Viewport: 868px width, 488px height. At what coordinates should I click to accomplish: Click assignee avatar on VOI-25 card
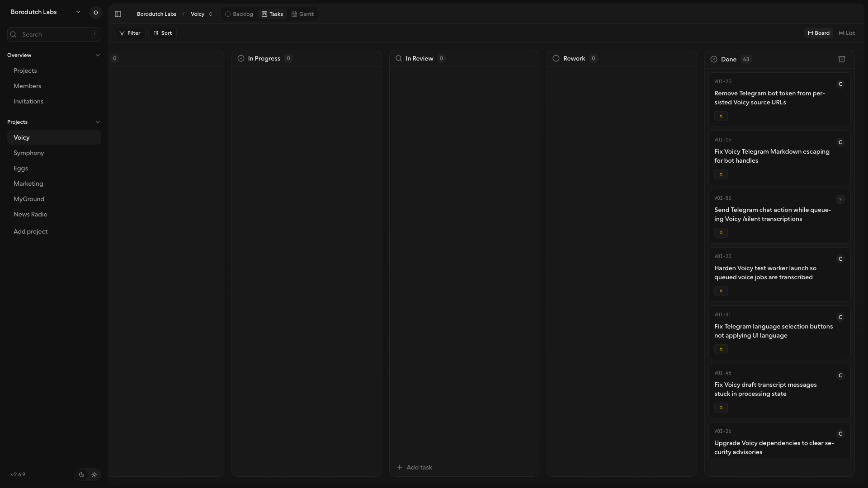pos(840,84)
